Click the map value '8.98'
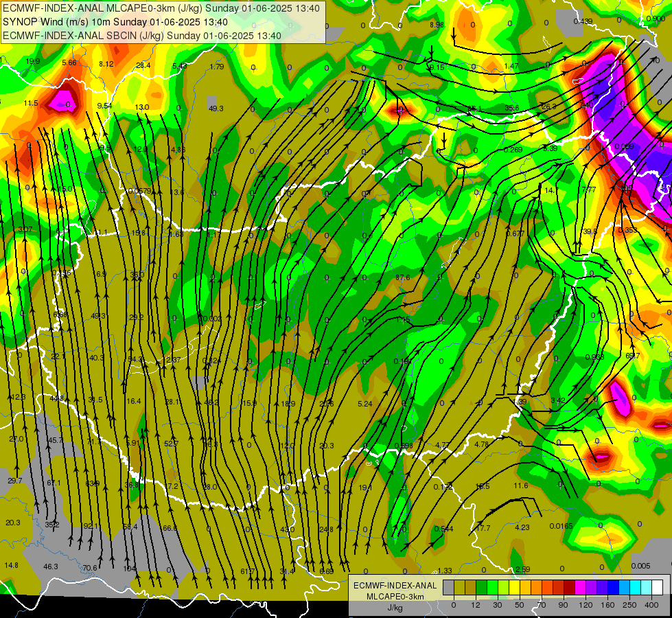 pyautogui.click(x=437, y=25)
